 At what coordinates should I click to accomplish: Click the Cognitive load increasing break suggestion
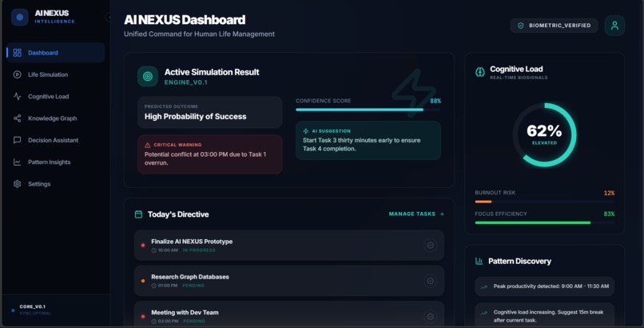pos(545,316)
